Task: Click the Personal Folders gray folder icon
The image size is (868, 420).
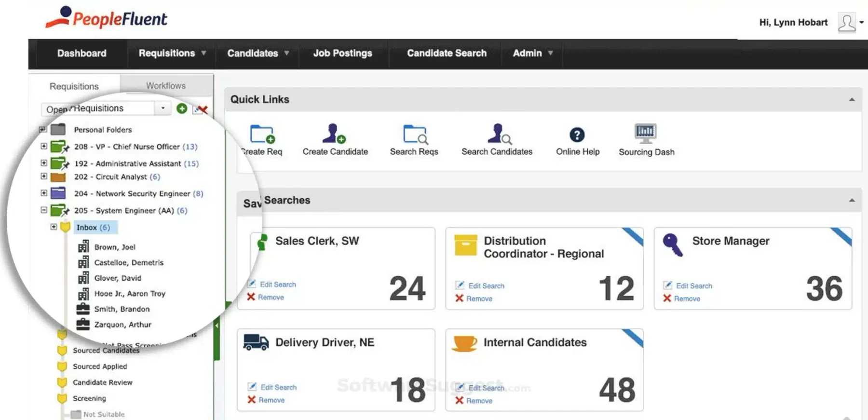Action: click(x=58, y=129)
